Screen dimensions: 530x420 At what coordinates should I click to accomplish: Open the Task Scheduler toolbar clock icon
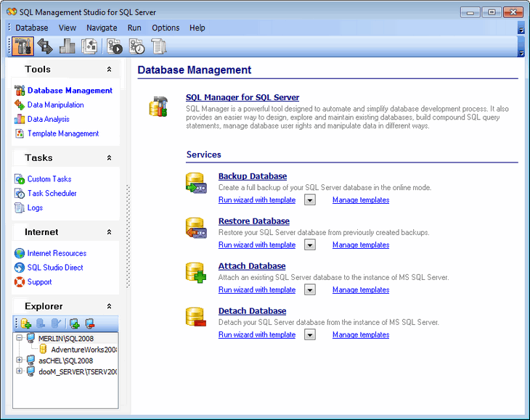tap(137, 46)
